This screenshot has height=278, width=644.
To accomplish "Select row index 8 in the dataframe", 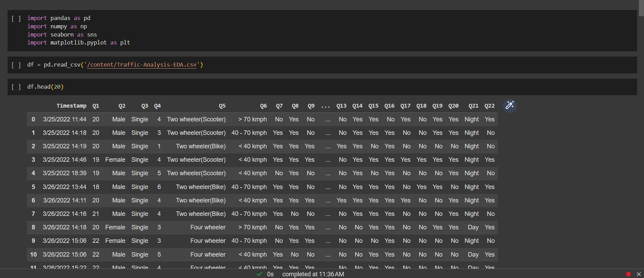I will pyautogui.click(x=33, y=227).
